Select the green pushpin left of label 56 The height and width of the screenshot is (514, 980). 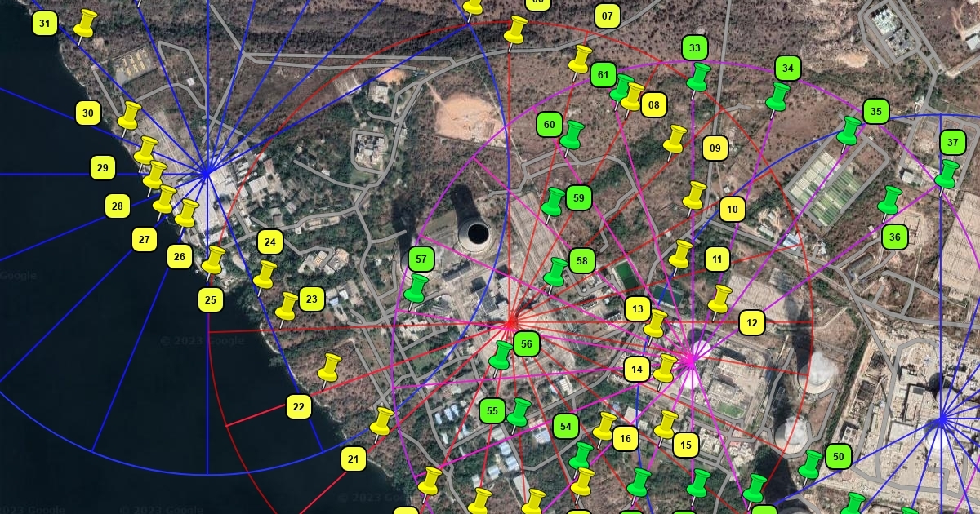tap(501, 355)
